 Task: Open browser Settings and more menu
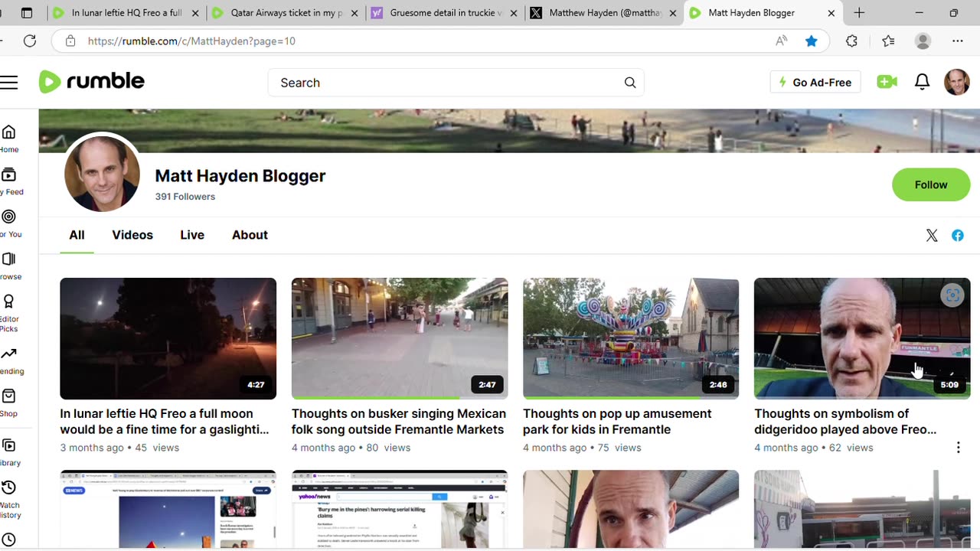click(x=958, y=41)
